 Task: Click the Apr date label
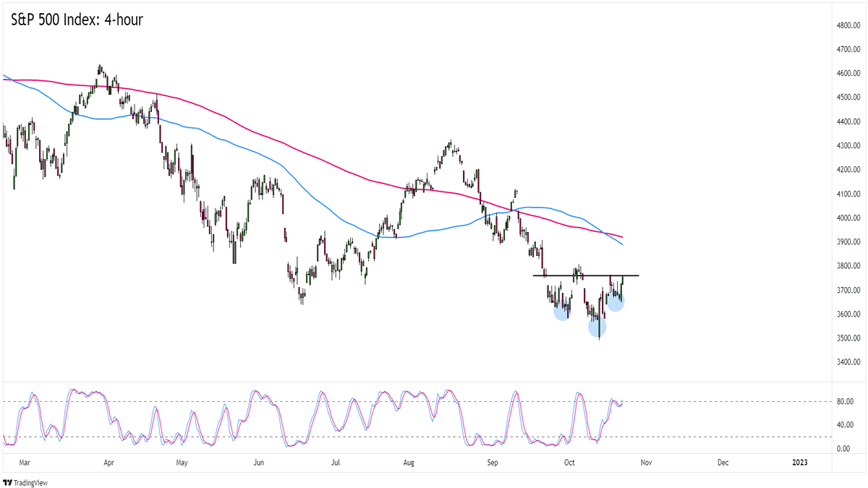[109, 462]
